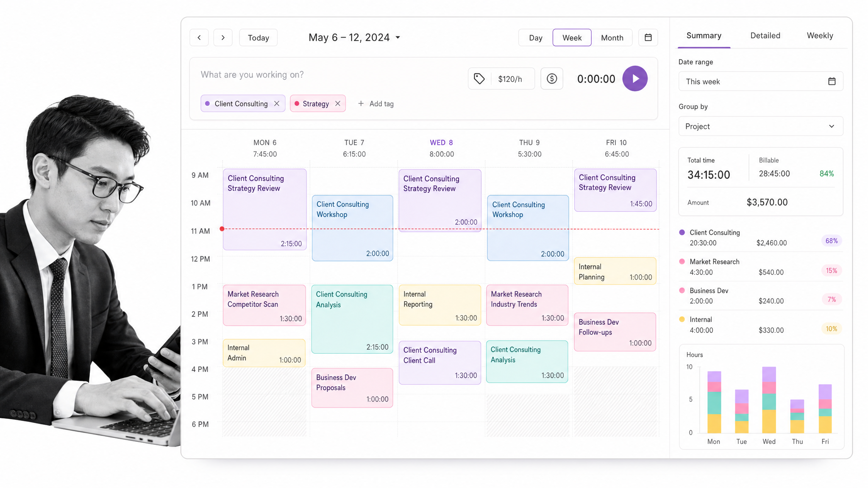Open the Internal Admin entry
Image resolution: width=868 pixels, height=488 pixels.
[264, 353]
